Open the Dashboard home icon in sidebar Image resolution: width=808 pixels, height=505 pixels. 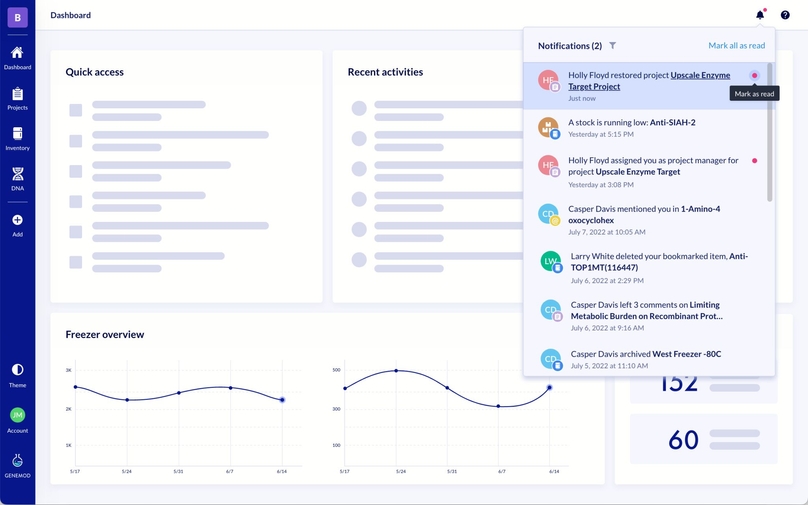point(17,53)
